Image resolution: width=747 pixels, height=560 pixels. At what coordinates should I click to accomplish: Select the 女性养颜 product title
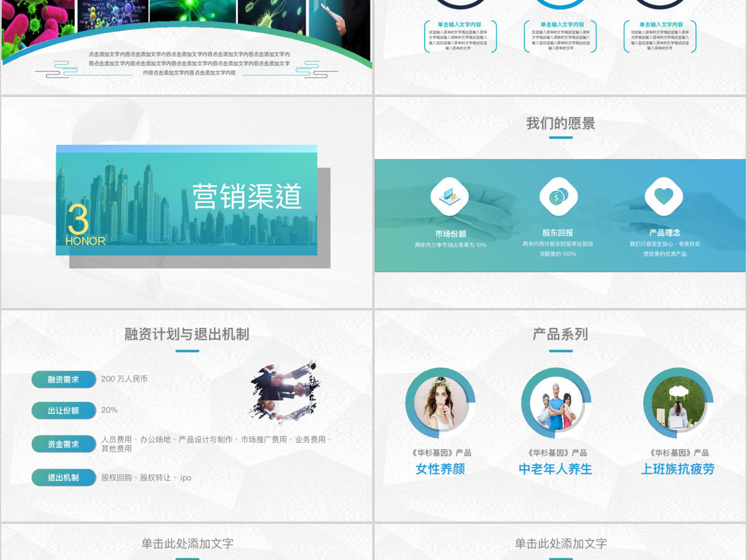point(441,469)
